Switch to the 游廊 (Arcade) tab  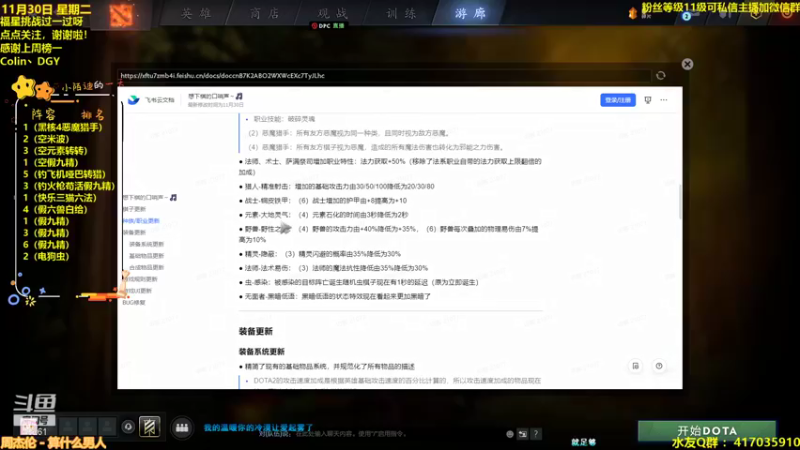pyautogui.click(x=470, y=13)
